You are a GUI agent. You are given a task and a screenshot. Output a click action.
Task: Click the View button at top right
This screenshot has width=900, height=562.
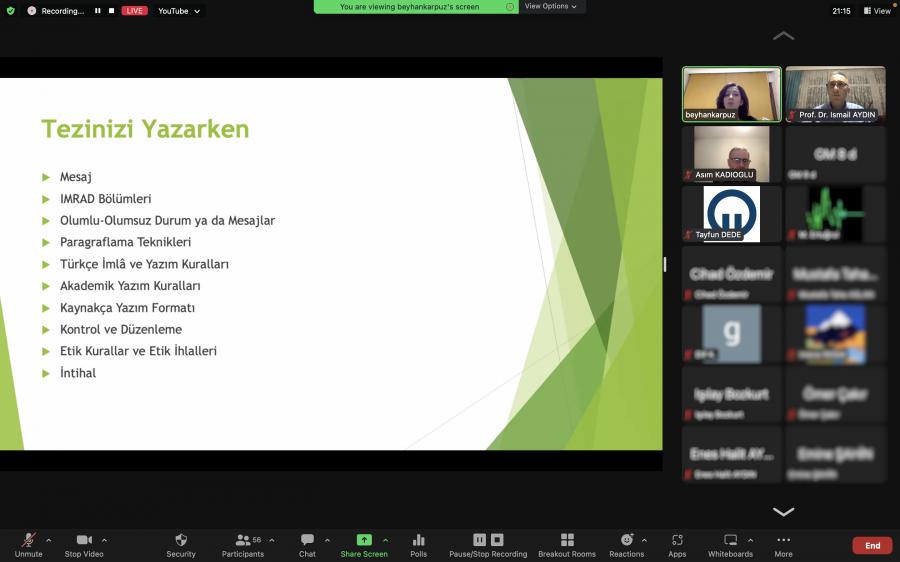[877, 11]
